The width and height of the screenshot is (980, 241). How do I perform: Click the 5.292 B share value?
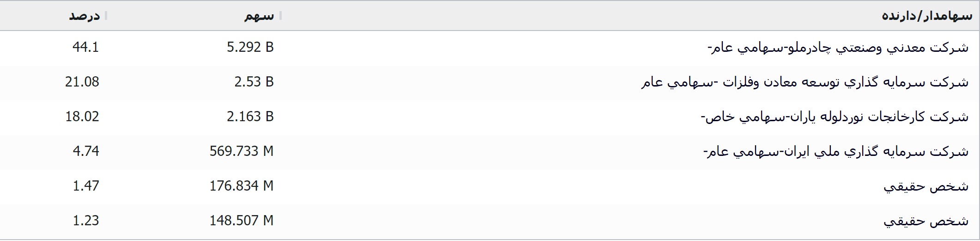(x=250, y=47)
